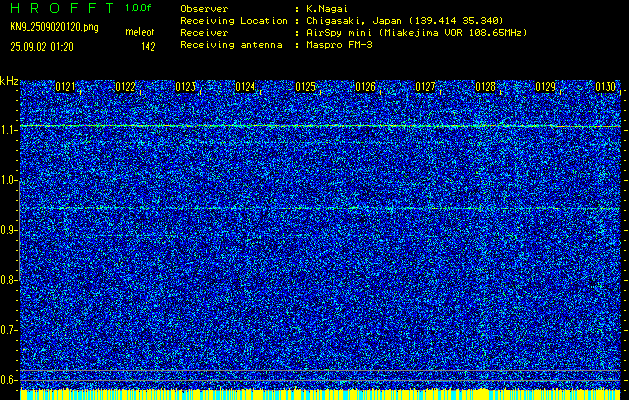
Task: Click the 1.1 kHz axis label
Action: coord(8,130)
